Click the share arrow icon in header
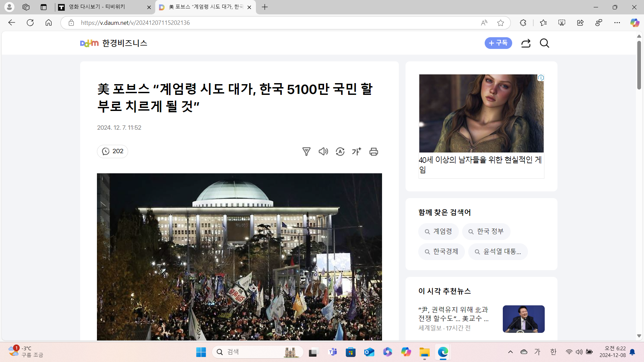The image size is (644, 362). (x=526, y=43)
